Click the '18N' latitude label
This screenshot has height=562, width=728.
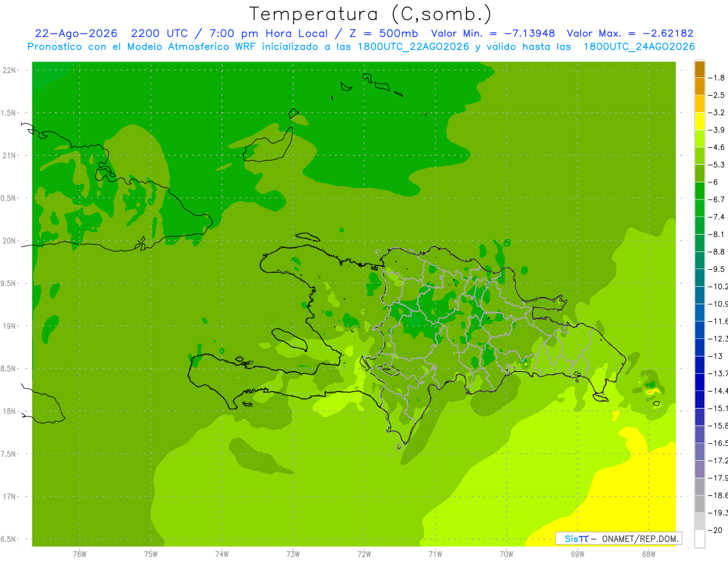pos(10,411)
